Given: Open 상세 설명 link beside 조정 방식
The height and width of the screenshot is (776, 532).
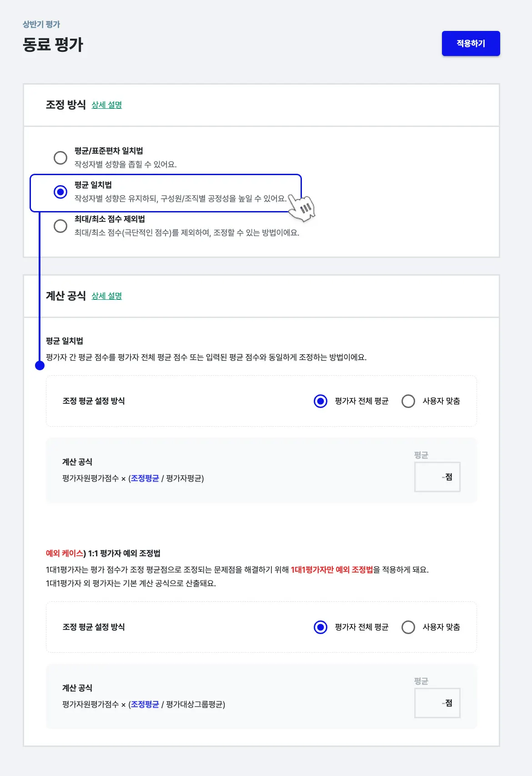Looking at the screenshot, I should 107,105.
